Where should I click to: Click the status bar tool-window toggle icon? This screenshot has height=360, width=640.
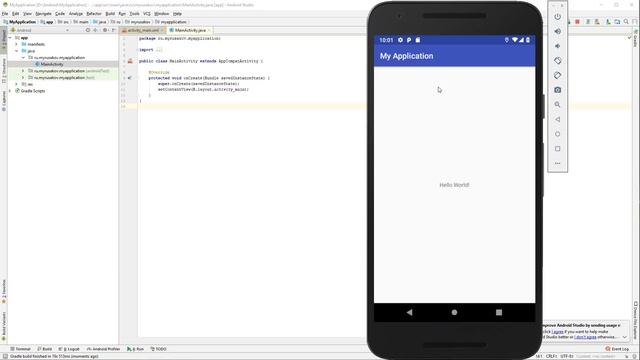5,356
